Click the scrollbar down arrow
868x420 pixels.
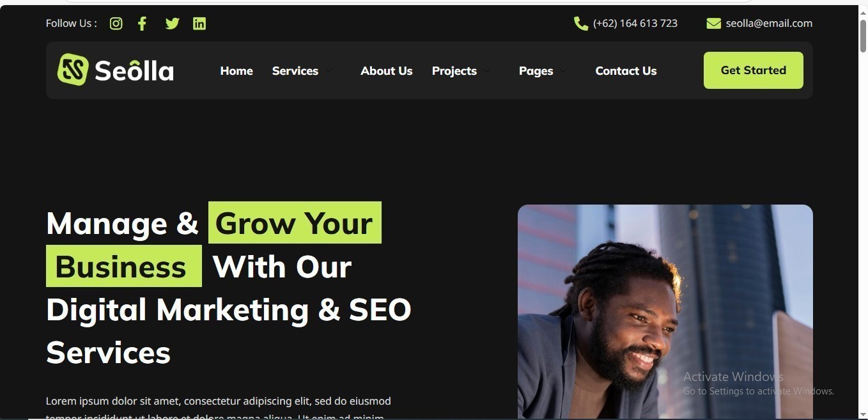coord(863,414)
